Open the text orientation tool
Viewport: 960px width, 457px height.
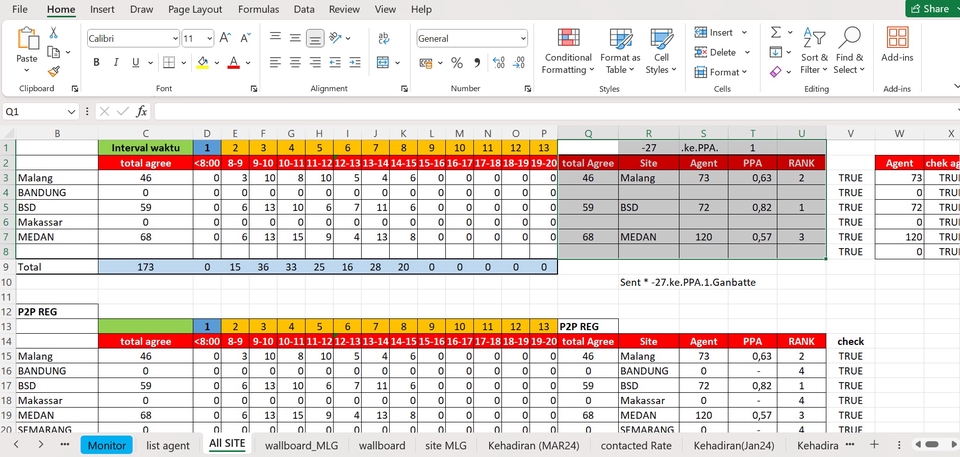[335, 38]
